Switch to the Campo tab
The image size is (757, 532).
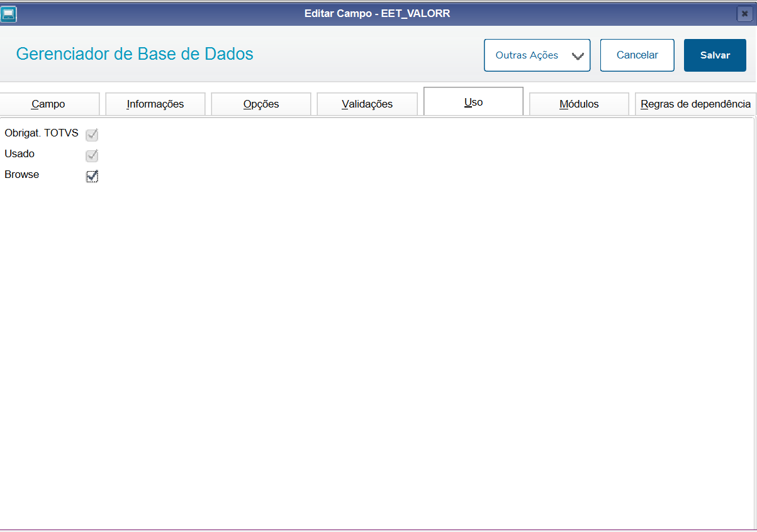pyautogui.click(x=48, y=104)
